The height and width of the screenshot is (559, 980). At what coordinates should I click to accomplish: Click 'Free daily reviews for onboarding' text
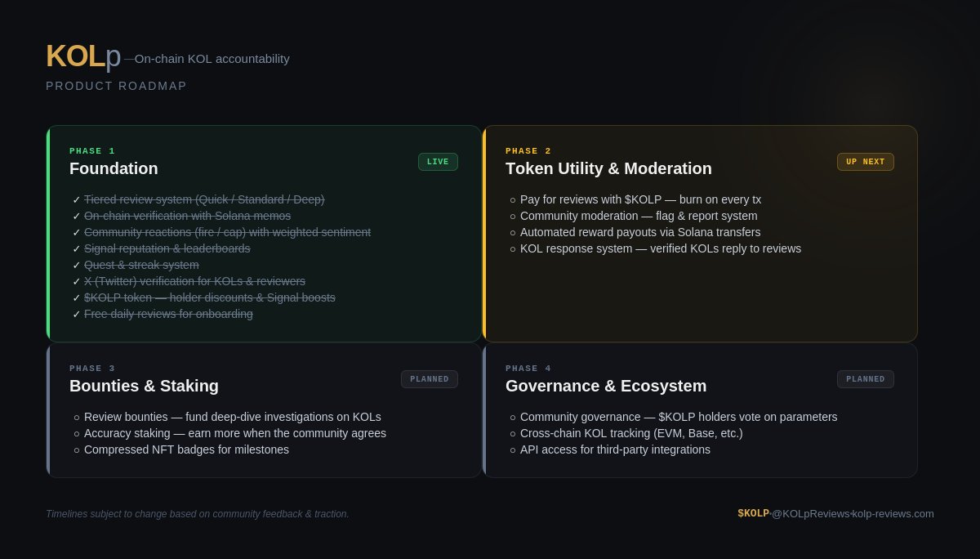(x=168, y=314)
